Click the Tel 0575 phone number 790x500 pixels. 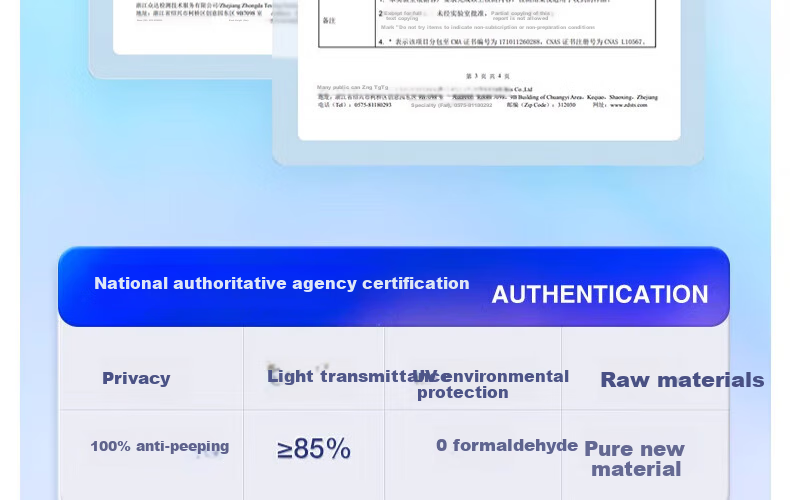pos(355,105)
